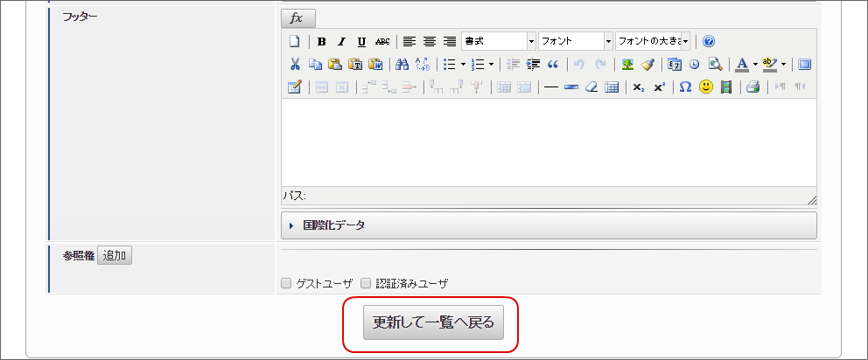Open preview with magnifier page icon

(715, 64)
